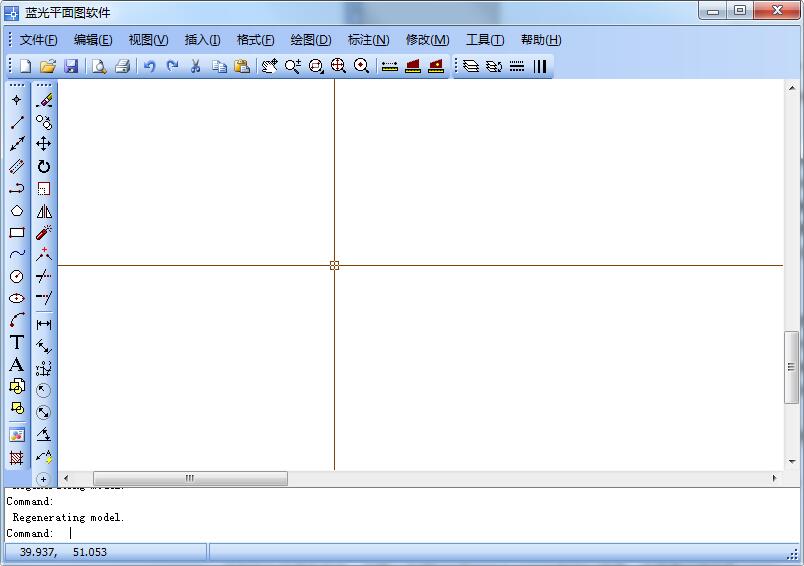The height and width of the screenshot is (566, 804).
Task: Select the Point drawing tool
Action: pyautogui.click(x=16, y=99)
